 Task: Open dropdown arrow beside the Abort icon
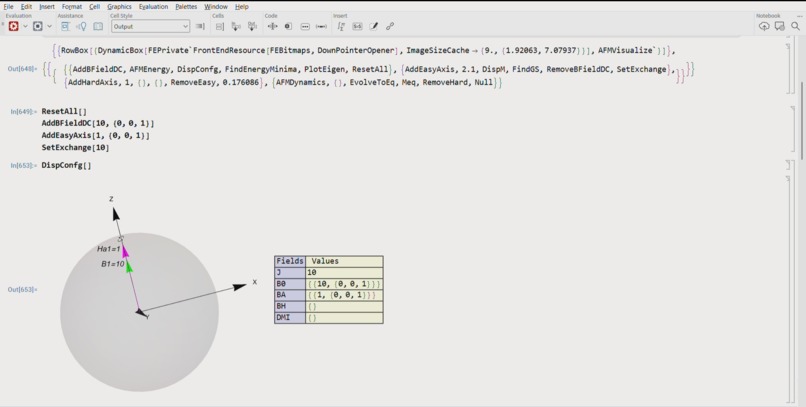(x=49, y=26)
